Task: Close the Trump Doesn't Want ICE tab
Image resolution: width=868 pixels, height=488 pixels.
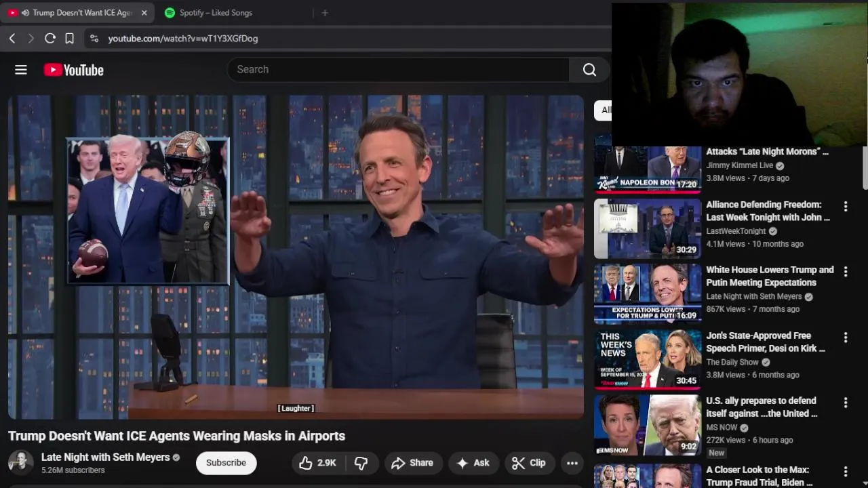Action: [x=144, y=13]
